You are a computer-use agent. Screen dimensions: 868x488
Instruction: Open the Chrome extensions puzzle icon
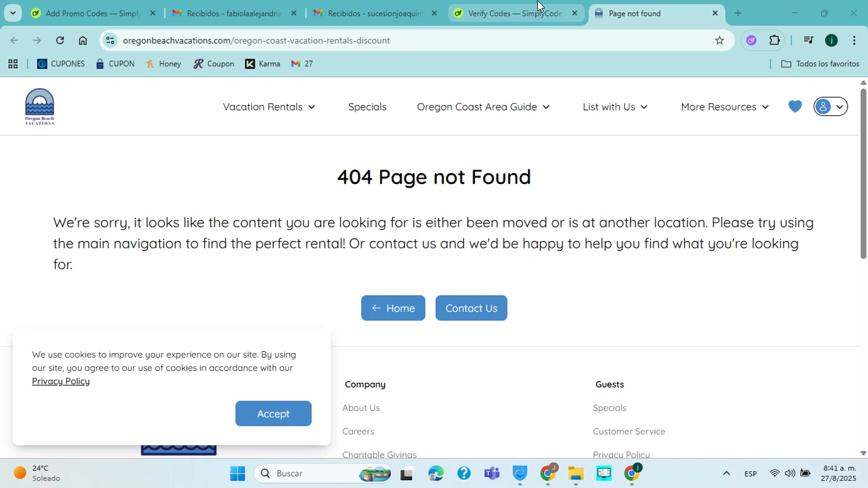[x=775, y=41]
